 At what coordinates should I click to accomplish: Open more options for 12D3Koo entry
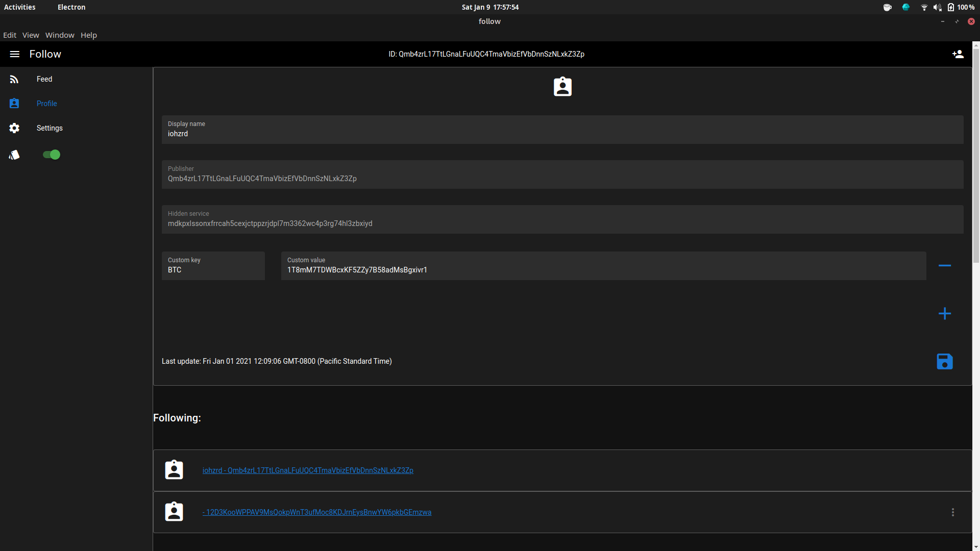[x=952, y=512]
